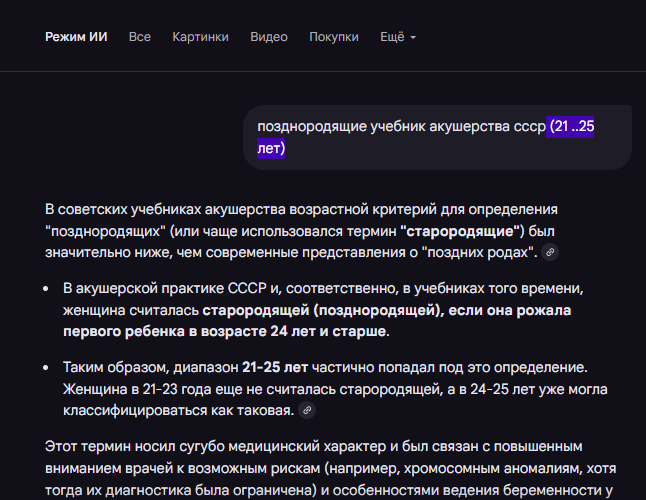Open the Все search results tab
Image resolution: width=646 pixels, height=500 pixels.
(x=140, y=37)
